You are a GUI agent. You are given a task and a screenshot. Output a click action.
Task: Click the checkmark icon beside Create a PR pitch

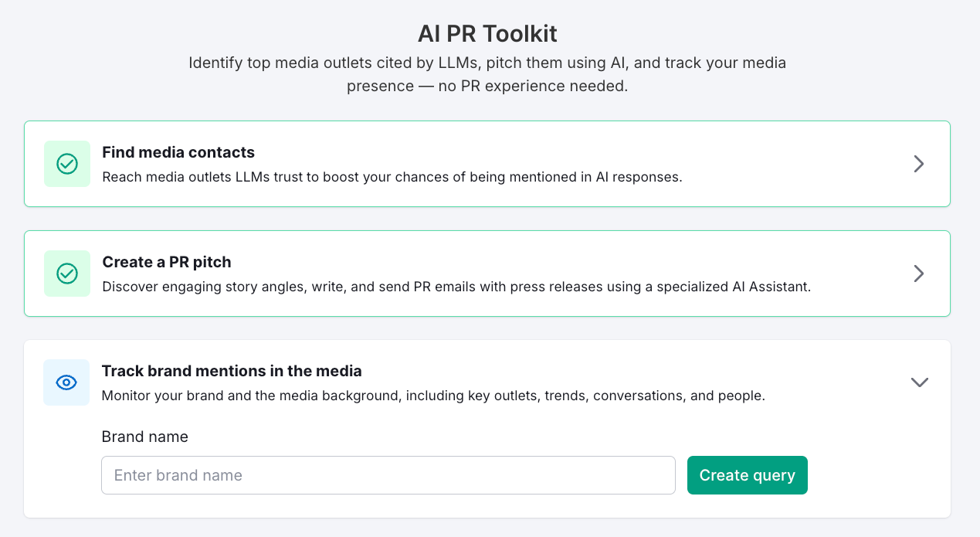[66, 274]
